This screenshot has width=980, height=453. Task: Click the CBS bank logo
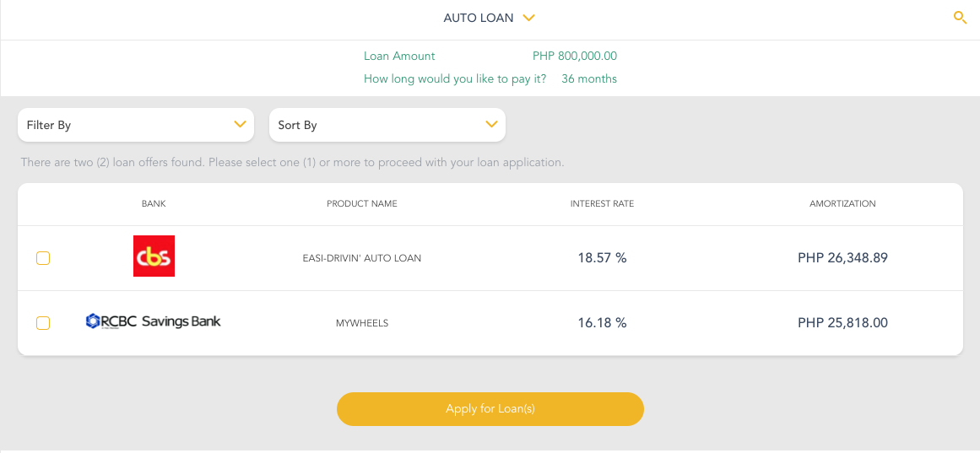pyautogui.click(x=154, y=256)
